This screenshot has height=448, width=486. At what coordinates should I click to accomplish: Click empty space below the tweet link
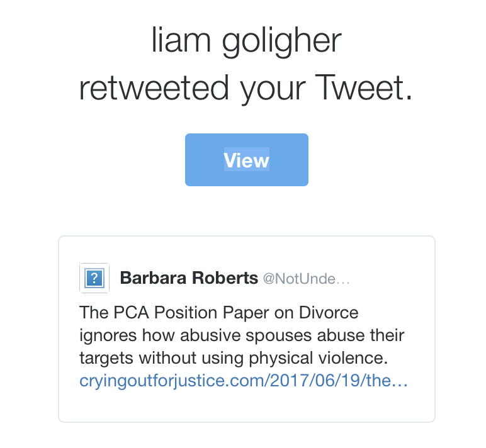pyautogui.click(x=246, y=406)
